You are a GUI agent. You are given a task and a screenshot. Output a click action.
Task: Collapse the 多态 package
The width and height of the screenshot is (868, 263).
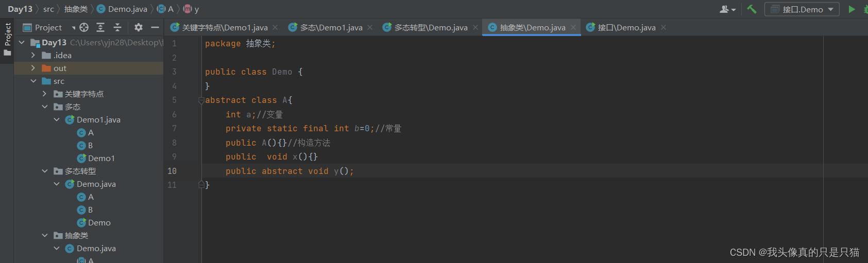coord(45,107)
